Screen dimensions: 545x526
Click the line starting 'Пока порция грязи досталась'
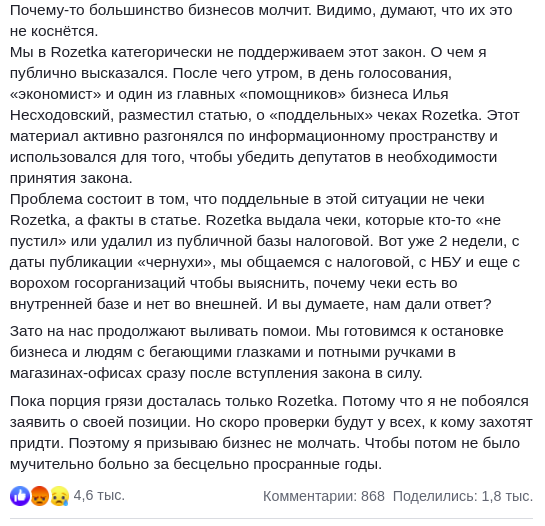click(269, 401)
